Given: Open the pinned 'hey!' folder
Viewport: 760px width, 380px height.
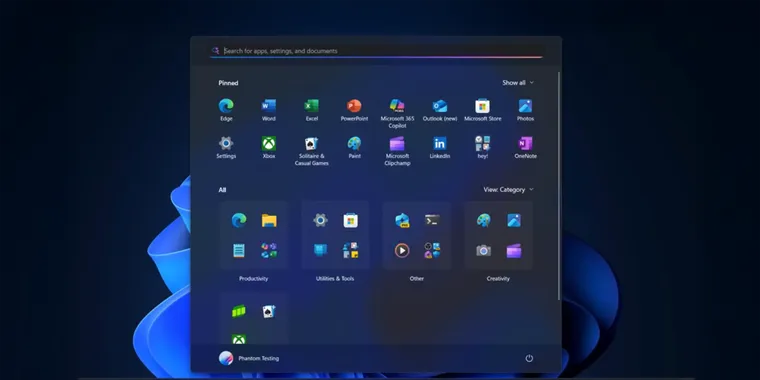Looking at the screenshot, I should [x=482, y=147].
